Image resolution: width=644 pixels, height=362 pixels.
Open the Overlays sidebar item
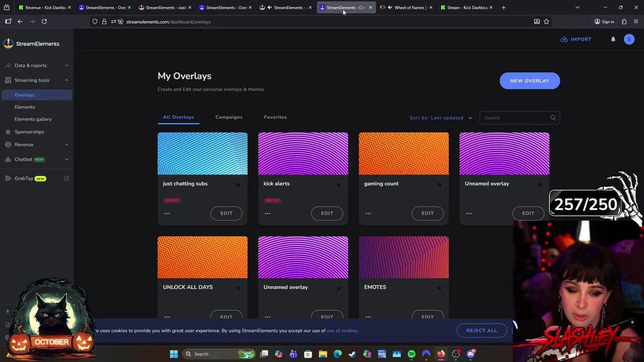36,95
